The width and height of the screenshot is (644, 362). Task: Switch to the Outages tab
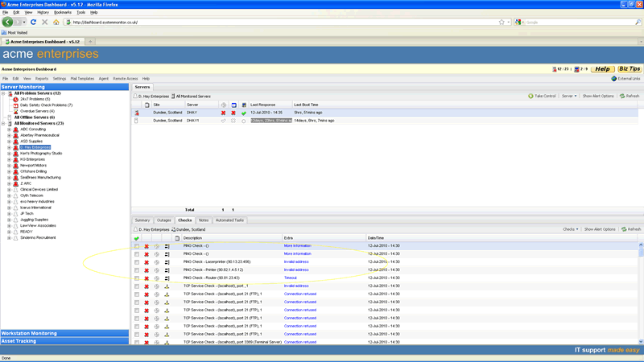164,220
